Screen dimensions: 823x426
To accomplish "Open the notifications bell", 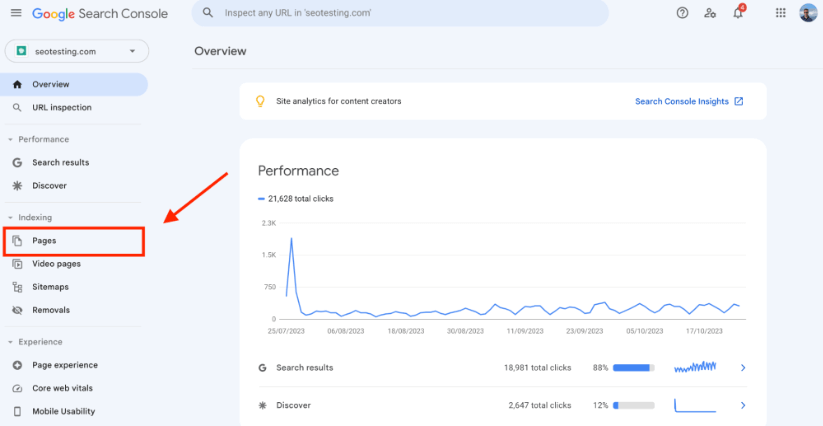I will pyautogui.click(x=738, y=13).
